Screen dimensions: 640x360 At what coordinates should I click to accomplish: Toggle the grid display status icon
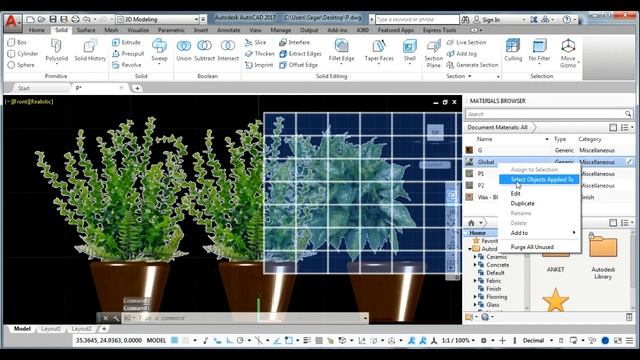174,340
